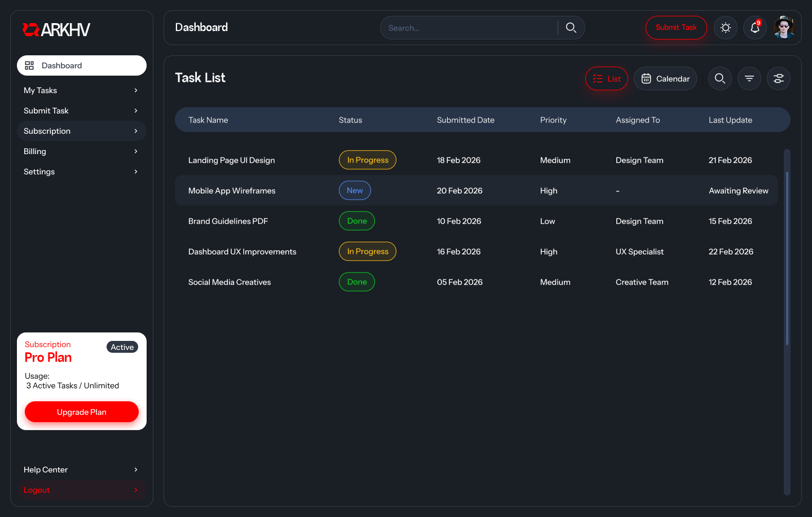Click the Upgrade Plan button
Viewport: 812px width, 517px height.
[82, 412]
